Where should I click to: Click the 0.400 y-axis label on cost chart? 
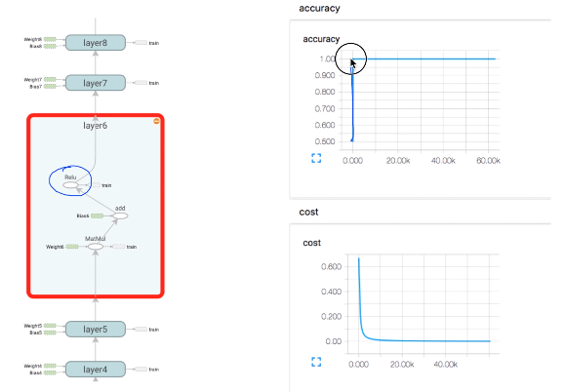coord(331,292)
